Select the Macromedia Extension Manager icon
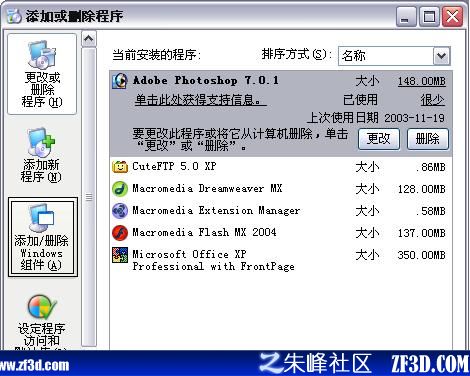The width and height of the screenshot is (470, 376). [120, 211]
